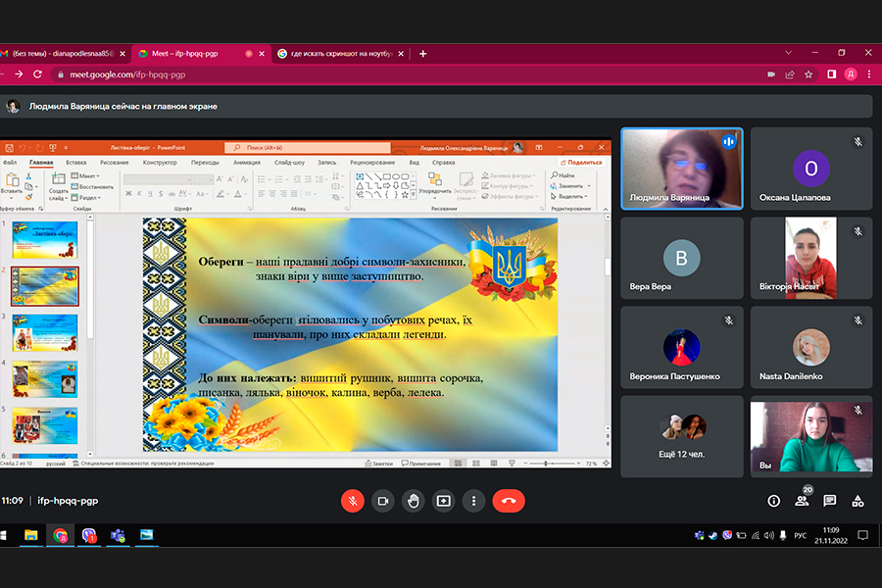Expand the Chrome tab search chevron
Screen dimensions: 882x588
click(x=789, y=53)
